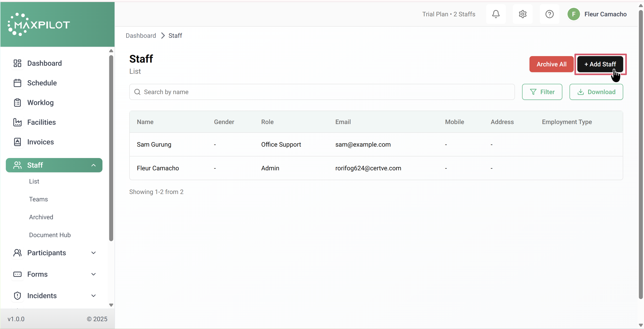
Task: Click the sidebar scroll down arrow
Action: 111,305
